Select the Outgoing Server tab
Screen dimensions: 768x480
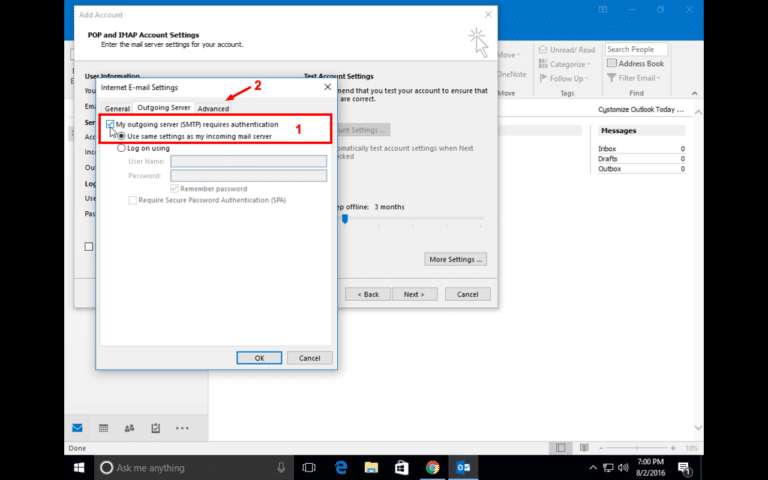(x=164, y=107)
